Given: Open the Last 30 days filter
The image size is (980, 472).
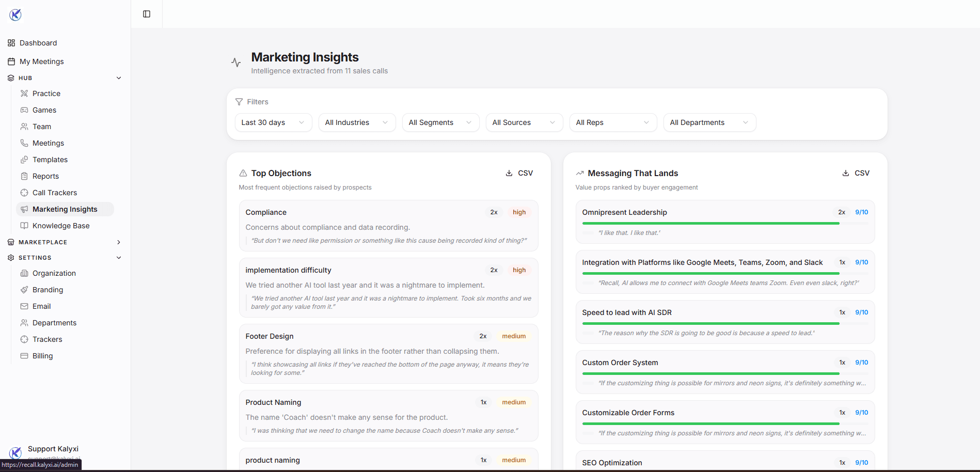Looking at the screenshot, I should pos(273,122).
